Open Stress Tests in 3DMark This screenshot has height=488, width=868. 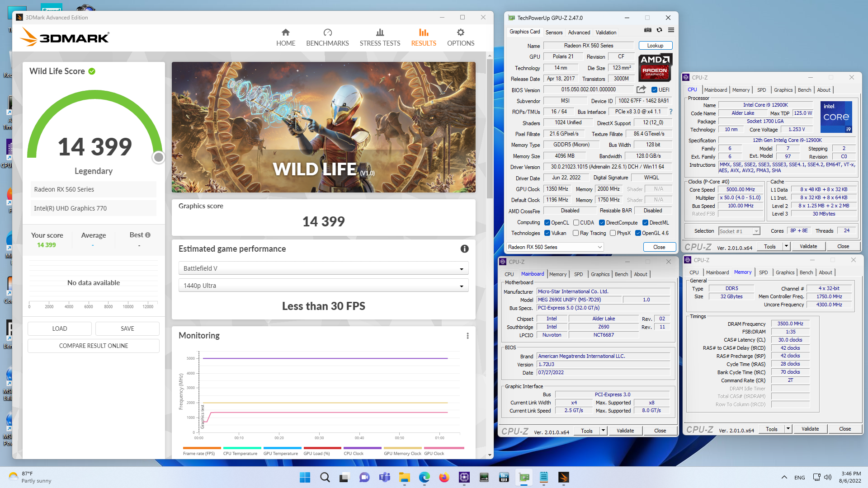click(x=380, y=38)
